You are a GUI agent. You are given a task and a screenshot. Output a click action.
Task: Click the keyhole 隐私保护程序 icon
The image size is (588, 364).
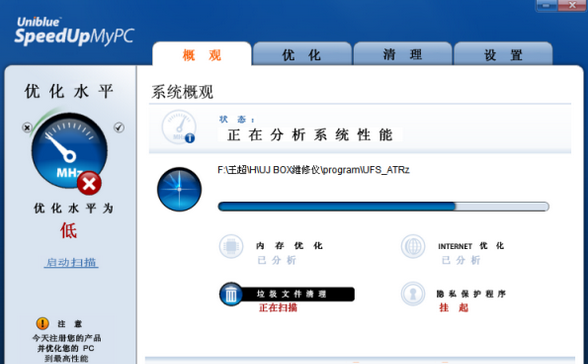pos(413,294)
